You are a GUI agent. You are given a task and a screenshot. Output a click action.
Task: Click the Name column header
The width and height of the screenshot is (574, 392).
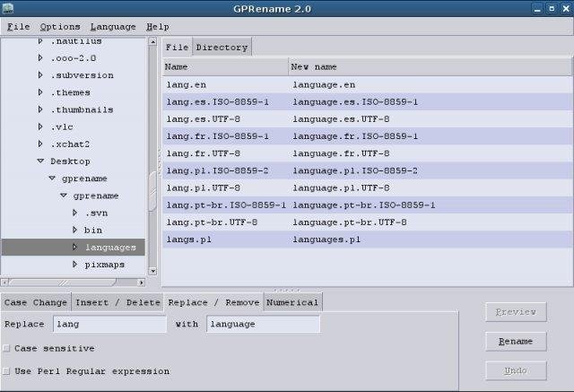[225, 66]
